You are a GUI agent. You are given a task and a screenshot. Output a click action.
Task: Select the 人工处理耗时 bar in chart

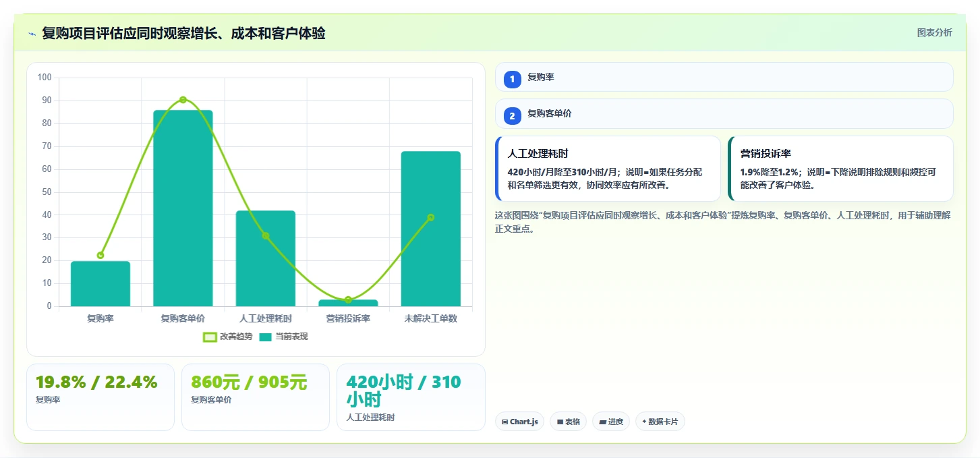266,258
